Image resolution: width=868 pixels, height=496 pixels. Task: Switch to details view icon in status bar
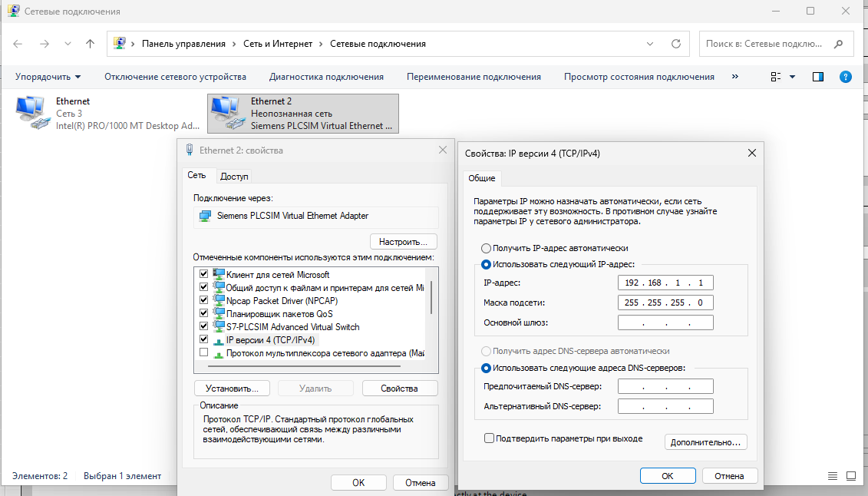pyautogui.click(x=833, y=475)
